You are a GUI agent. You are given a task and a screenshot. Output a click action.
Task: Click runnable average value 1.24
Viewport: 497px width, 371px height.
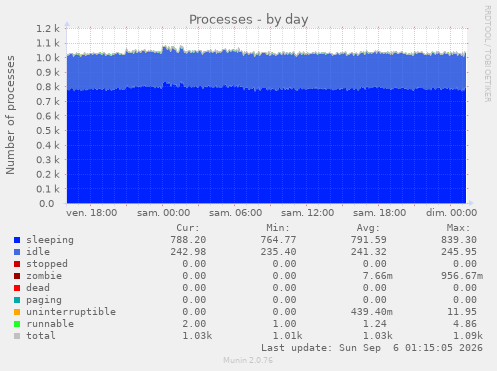tap(374, 324)
